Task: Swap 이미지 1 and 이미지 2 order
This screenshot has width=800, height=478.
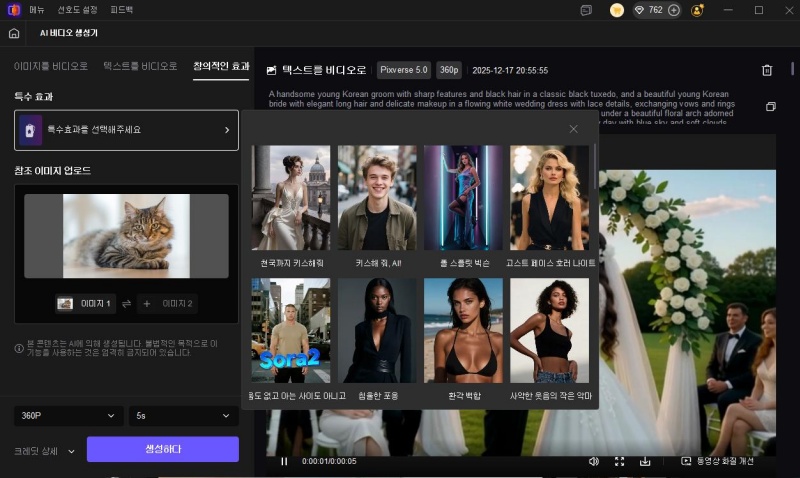Action: point(127,303)
